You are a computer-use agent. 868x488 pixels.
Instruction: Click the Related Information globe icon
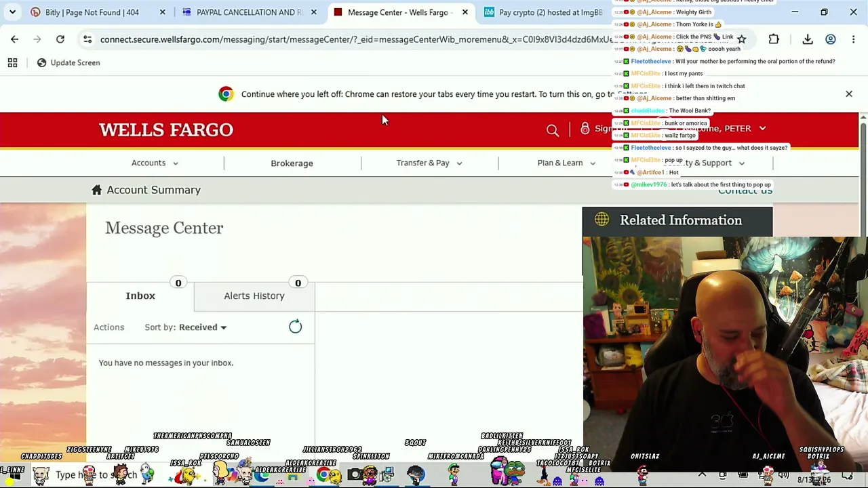(601, 220)
